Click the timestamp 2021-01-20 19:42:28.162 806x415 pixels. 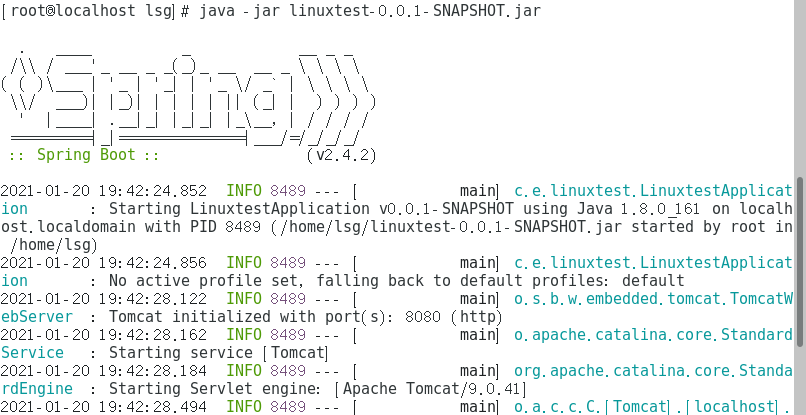[x=103, y=335]
